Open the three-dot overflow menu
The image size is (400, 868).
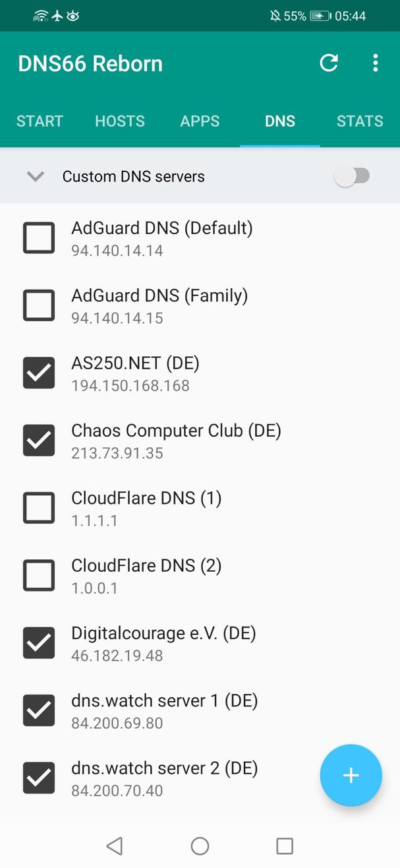tap(375, 63)
